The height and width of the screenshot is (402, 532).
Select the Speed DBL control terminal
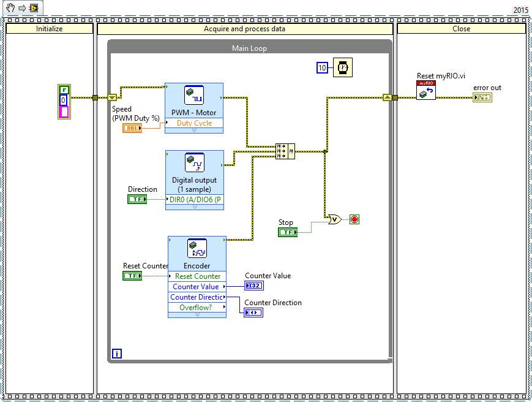point(132,128)
